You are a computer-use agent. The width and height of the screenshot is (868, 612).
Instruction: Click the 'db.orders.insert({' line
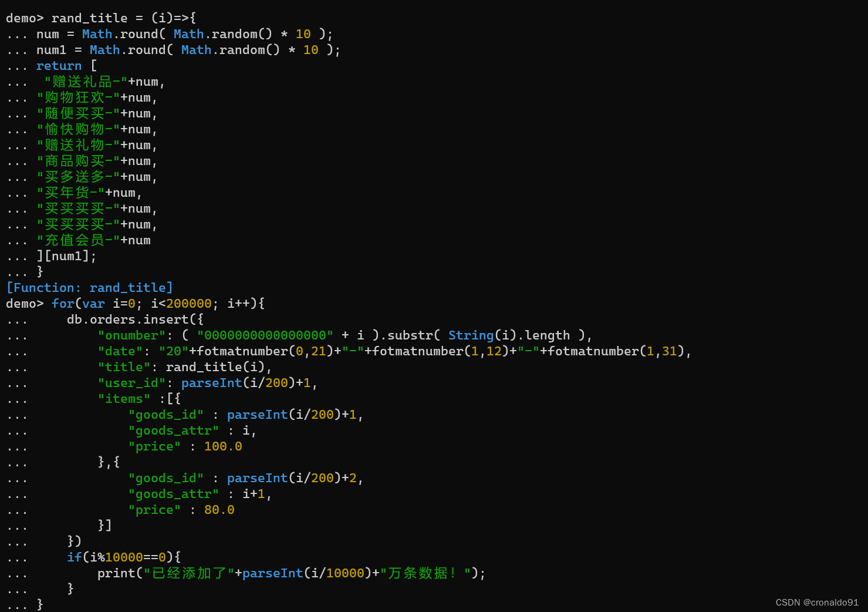point(135,320)
